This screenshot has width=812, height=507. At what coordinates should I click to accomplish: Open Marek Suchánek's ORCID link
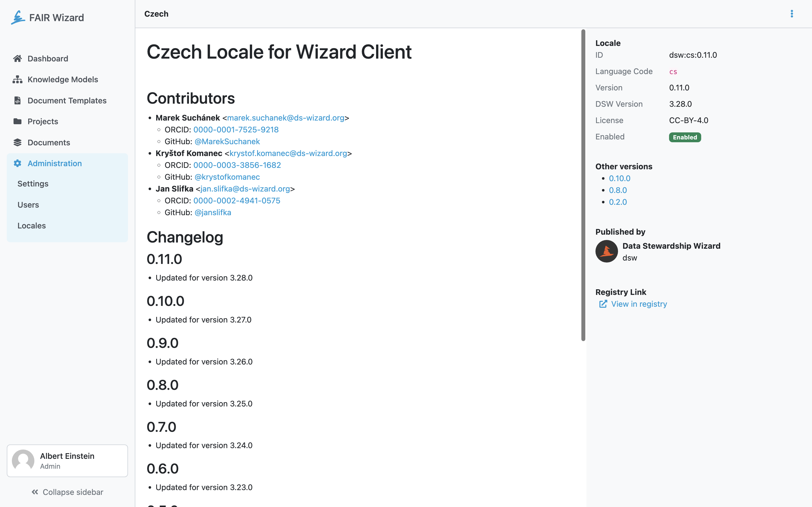tap(236, 130)
